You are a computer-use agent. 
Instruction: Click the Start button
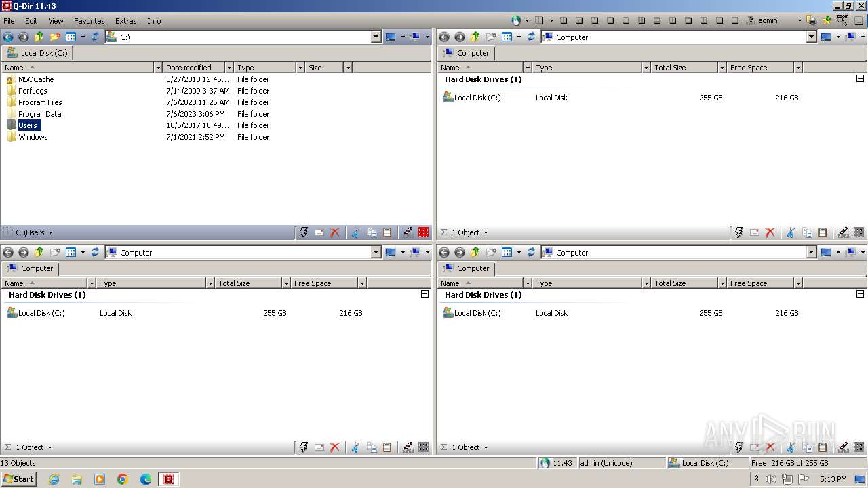click(18, 479)
